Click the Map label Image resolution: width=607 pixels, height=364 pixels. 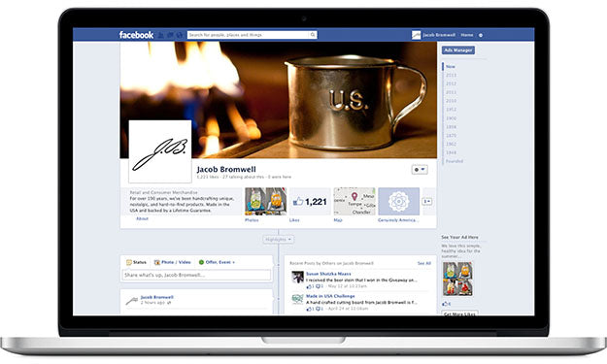point(338,220)
